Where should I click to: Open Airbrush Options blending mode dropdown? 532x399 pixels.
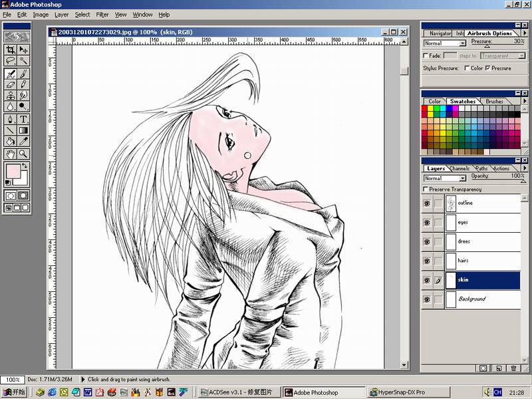(444, 43)
